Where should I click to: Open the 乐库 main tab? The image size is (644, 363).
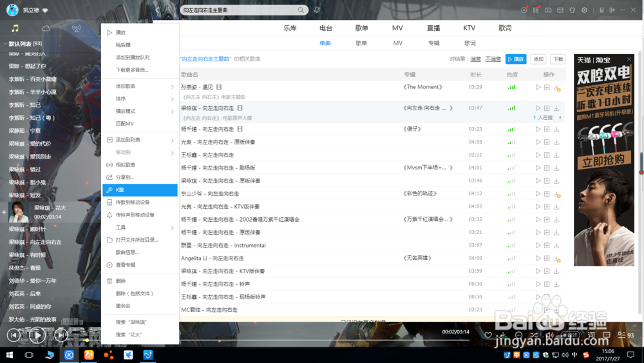pyautogui.click(x=290, y=28)
